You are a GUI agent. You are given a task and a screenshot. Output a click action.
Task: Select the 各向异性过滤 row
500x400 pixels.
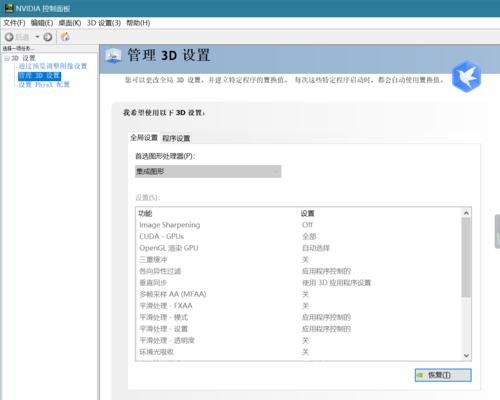click(x=298, y=271)
